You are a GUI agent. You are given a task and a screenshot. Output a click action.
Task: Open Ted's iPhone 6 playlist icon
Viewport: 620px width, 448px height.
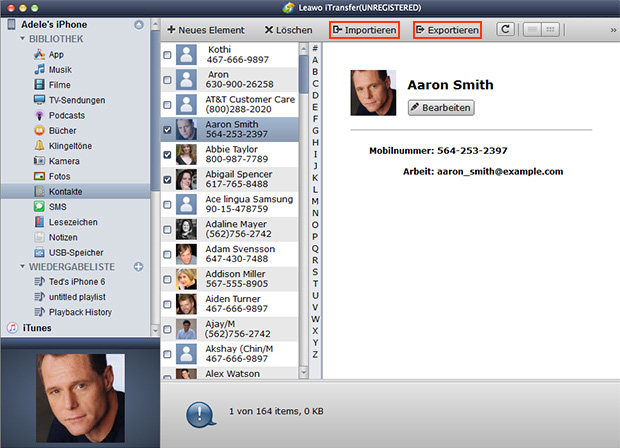point(39,282)
